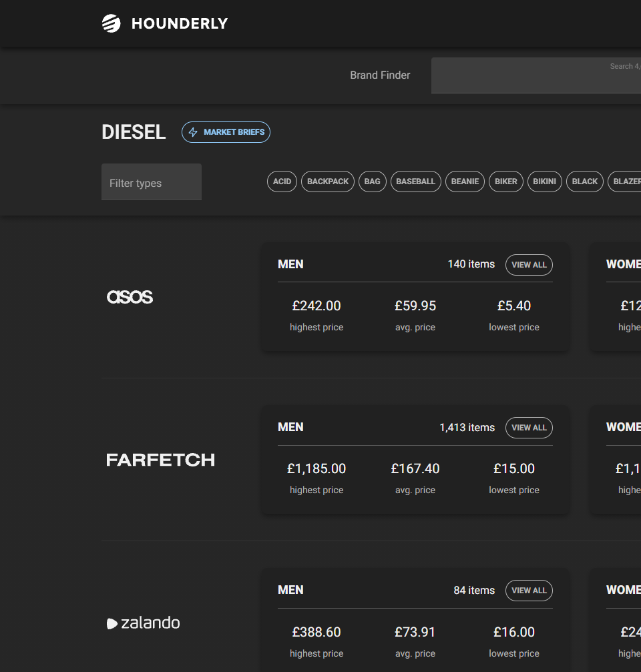The height and width of the screenshot is (672, 641).
Task: Click ASOS men's lowest price £5.40
Action: point(514,306)
